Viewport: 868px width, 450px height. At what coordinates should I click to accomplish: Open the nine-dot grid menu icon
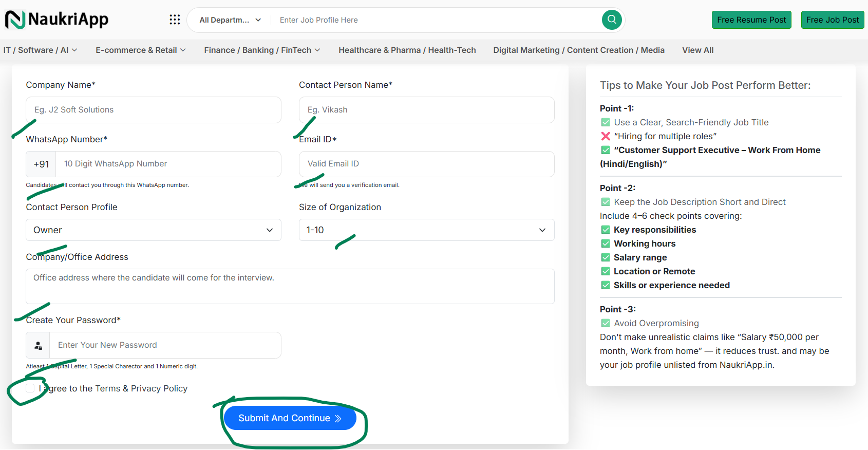[x=175, y=20]
